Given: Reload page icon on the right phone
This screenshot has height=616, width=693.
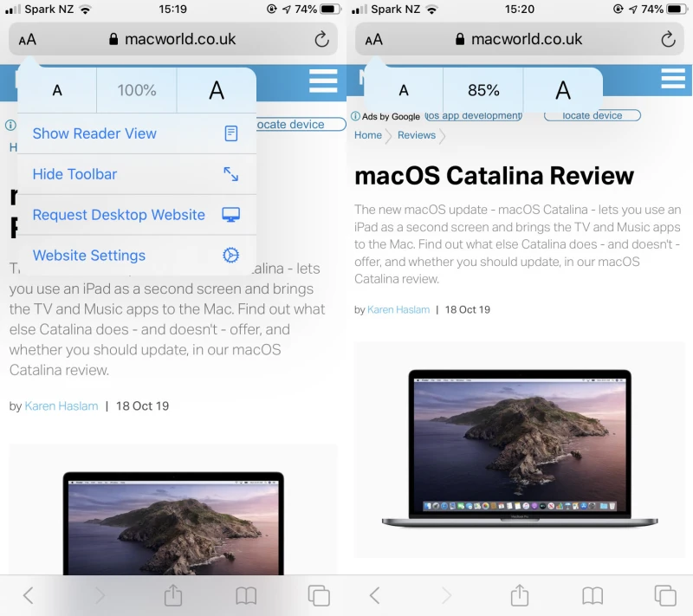Looking at the screenshot, I should tap(668, 40).
